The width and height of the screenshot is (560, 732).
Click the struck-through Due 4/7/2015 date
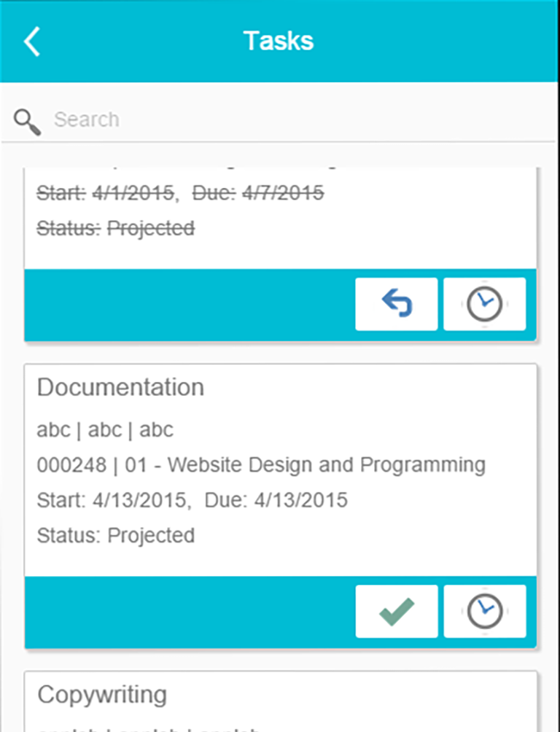257,193
